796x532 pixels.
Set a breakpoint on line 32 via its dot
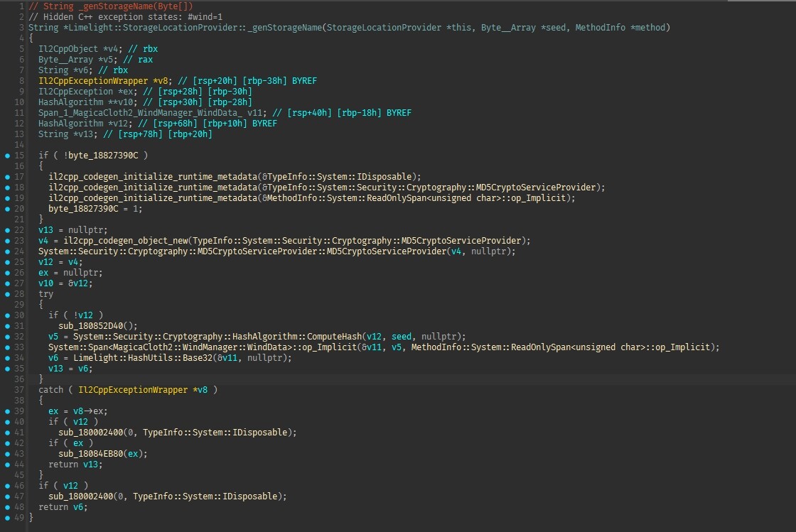coord(7,337)
